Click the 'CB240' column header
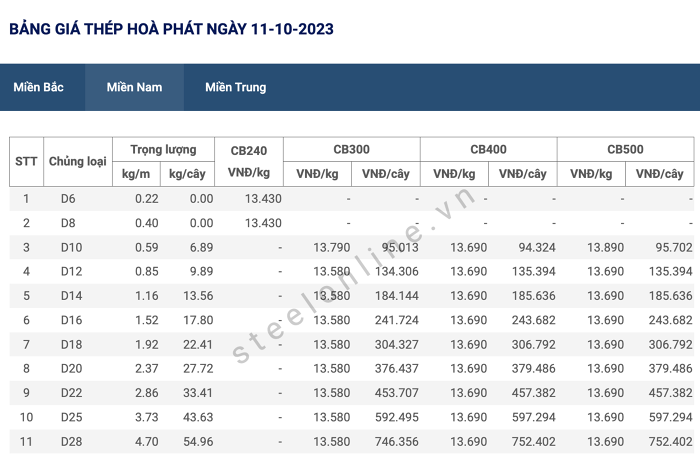This screenshot has width=700, height=463. click(x=249, y=161)
